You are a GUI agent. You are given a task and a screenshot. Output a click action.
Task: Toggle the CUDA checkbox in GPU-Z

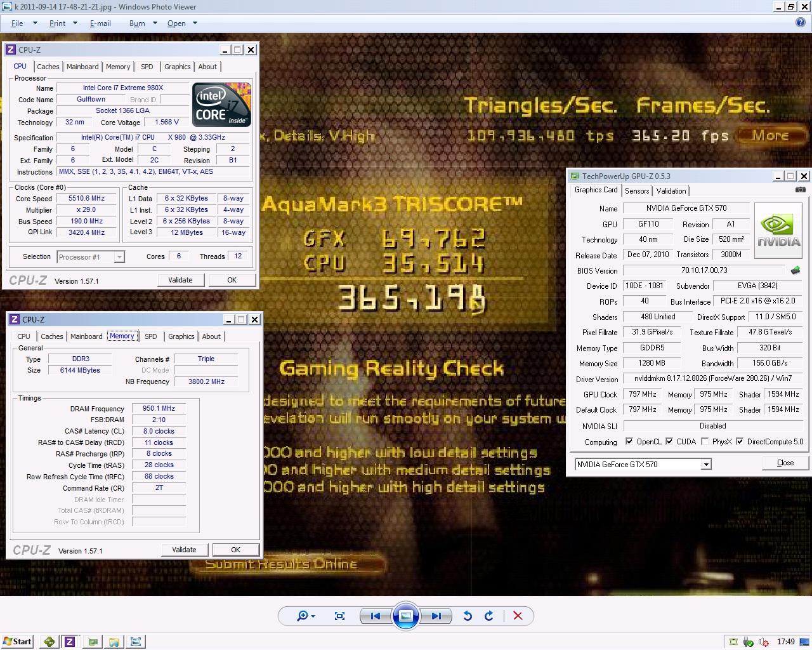point(669,442)
